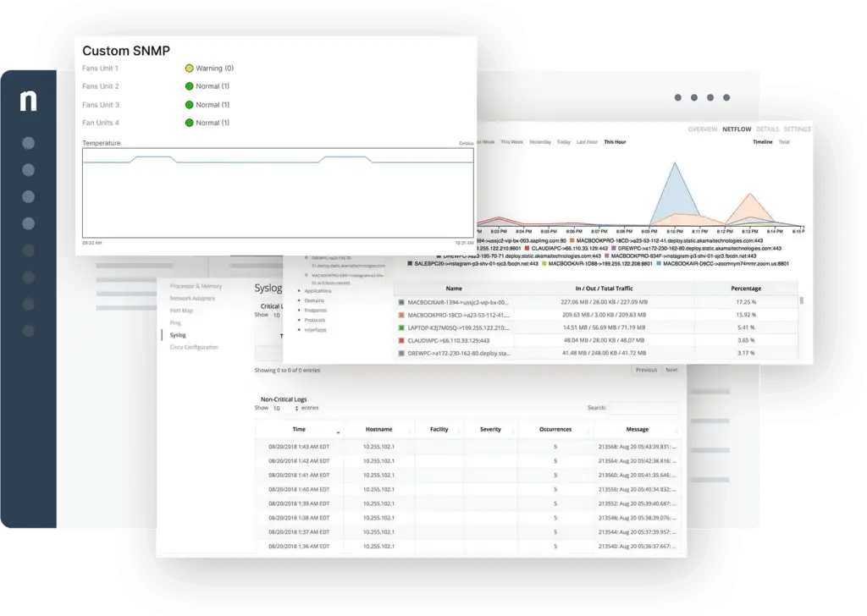The height and width of the screenshot is (616, 867).
Task: Click the NetFlow traffic table scrollbar
Action: (801, 301)
